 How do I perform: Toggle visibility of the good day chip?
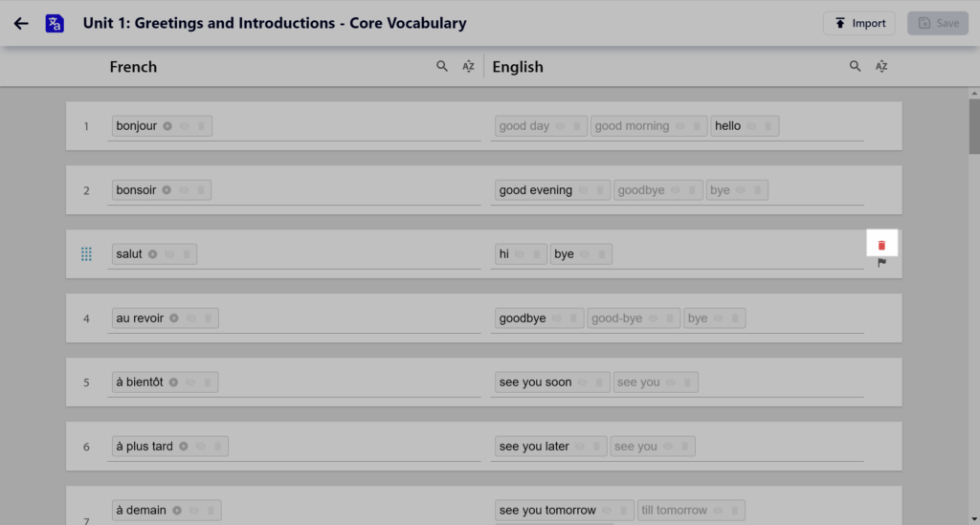(560, 126)
